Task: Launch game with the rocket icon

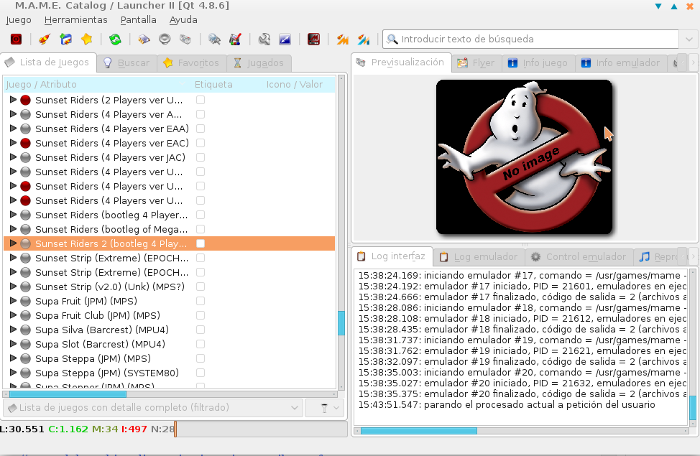Action: coord(44,39)
